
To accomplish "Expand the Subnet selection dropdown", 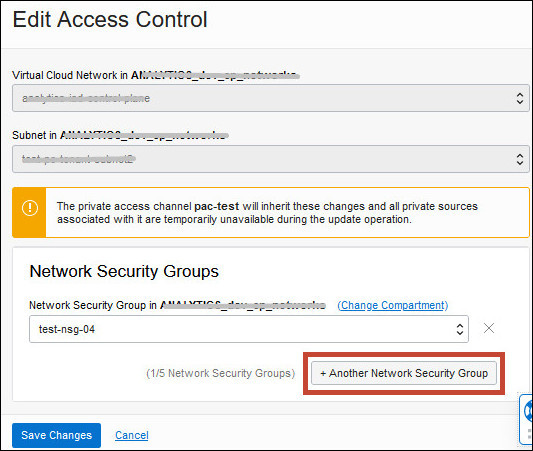I will tap(271, 159).
